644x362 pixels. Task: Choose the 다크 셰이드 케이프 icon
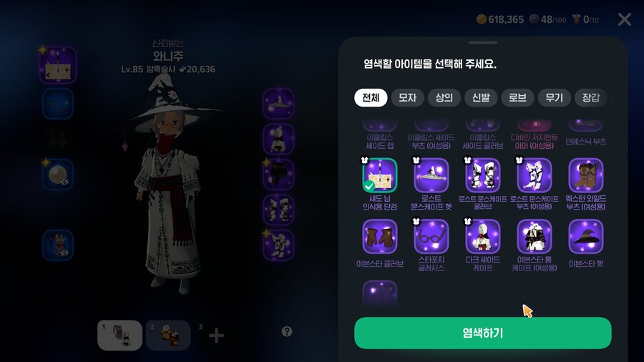click(482, 236)
